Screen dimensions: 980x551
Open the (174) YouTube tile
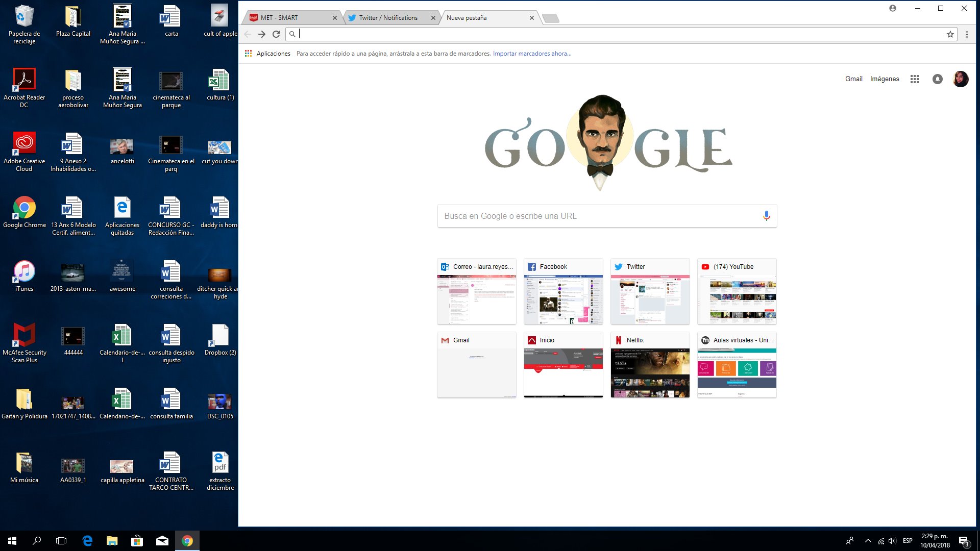click(737, 291)
